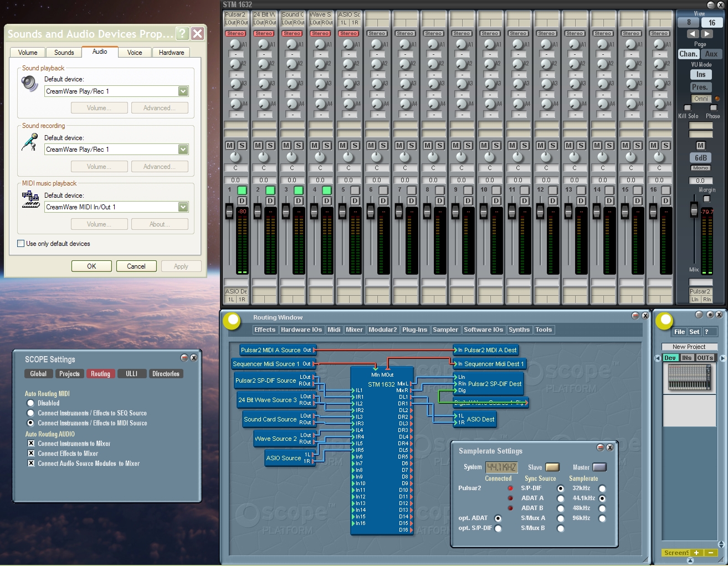The width and height of the screenshot is (728, 566).
Task: Uncheck Connect Instruments to Mixer
Action: tap(31, 444)
